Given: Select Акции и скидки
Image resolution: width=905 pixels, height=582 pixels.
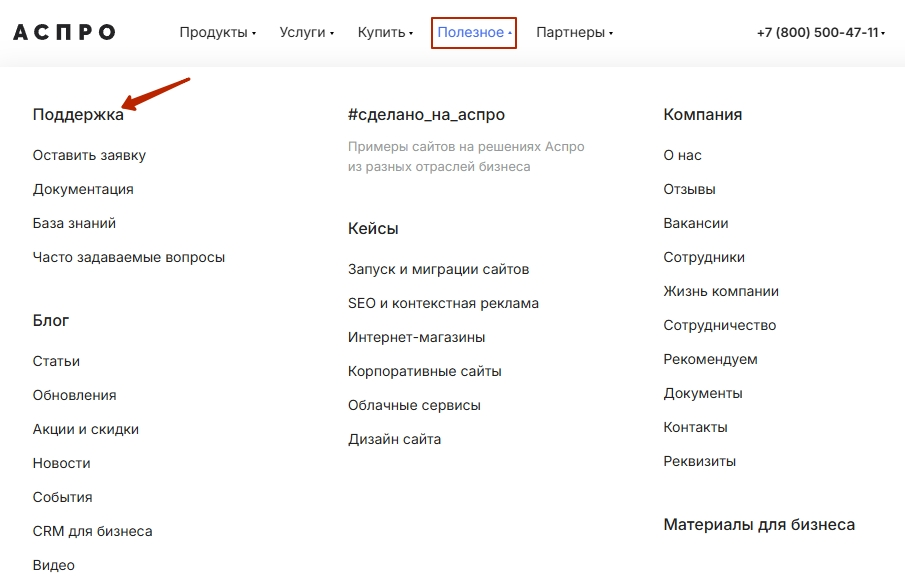Looking at the screenshot, I should click(x=86, y=430).
